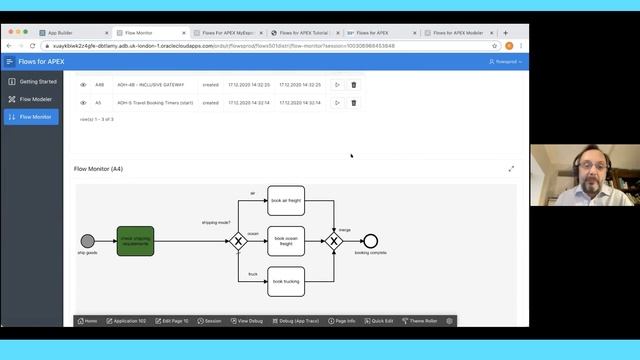
Task: Select the green check shipping requirements task
Action: (136, 241)
